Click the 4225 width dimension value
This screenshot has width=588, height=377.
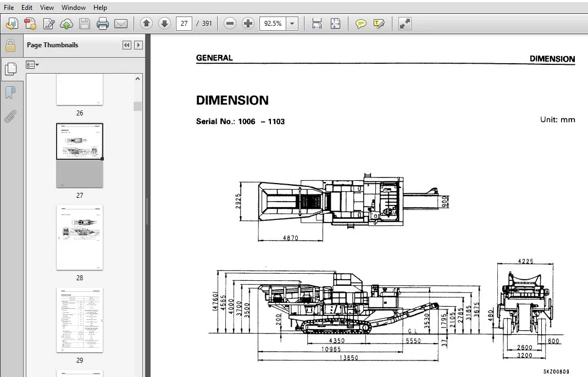(x=525, y=261)
